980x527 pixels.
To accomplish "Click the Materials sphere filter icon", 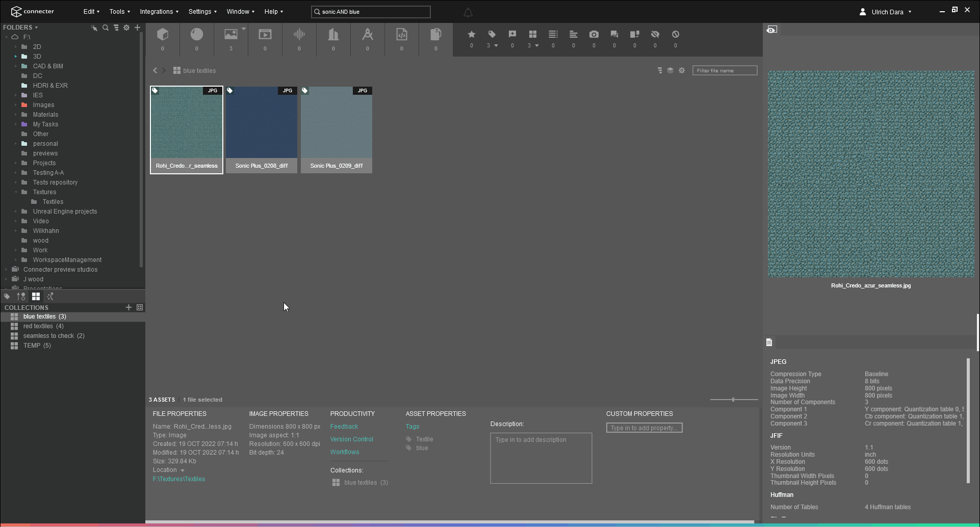I will (x=196, y=34).
